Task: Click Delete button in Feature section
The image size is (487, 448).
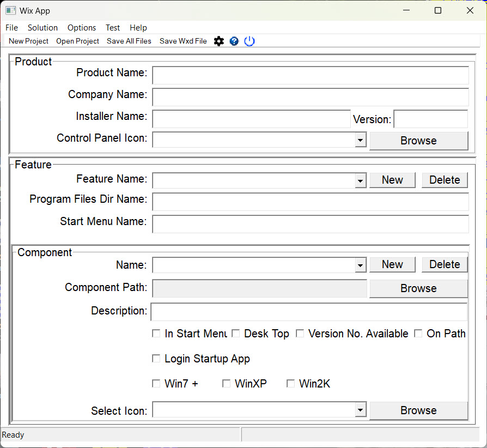Action: [445, 180]
